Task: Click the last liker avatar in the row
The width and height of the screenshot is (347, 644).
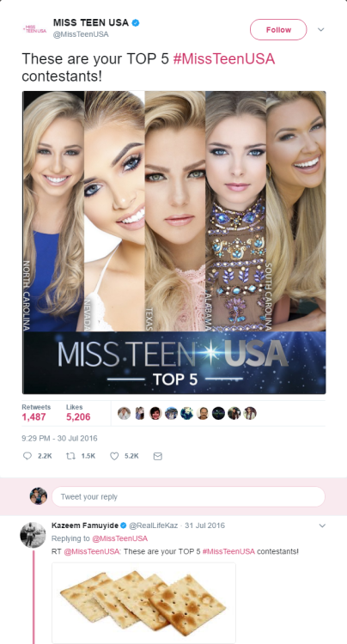Action: coord(250,413)
